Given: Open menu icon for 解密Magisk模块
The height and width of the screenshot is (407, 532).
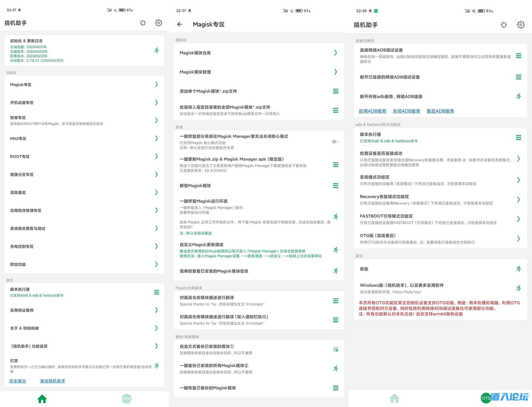Looking at the screenshot, I should [336, 186].
